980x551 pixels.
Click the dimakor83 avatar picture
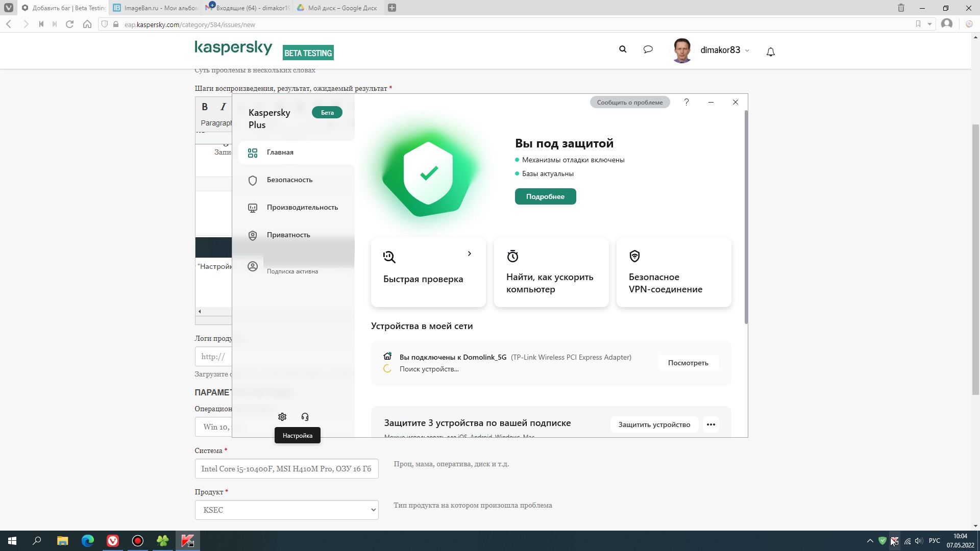point(682,51)
